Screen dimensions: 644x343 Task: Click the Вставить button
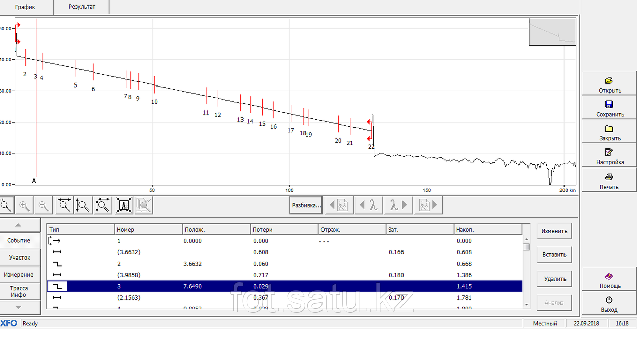pos(554,255)
